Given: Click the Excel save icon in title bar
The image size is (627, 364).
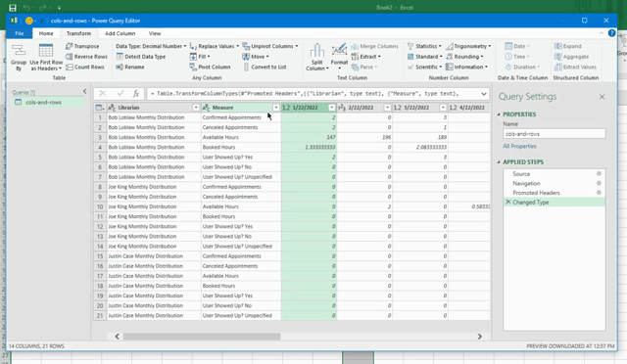Looking at the screenshot, I should (13, 8).
